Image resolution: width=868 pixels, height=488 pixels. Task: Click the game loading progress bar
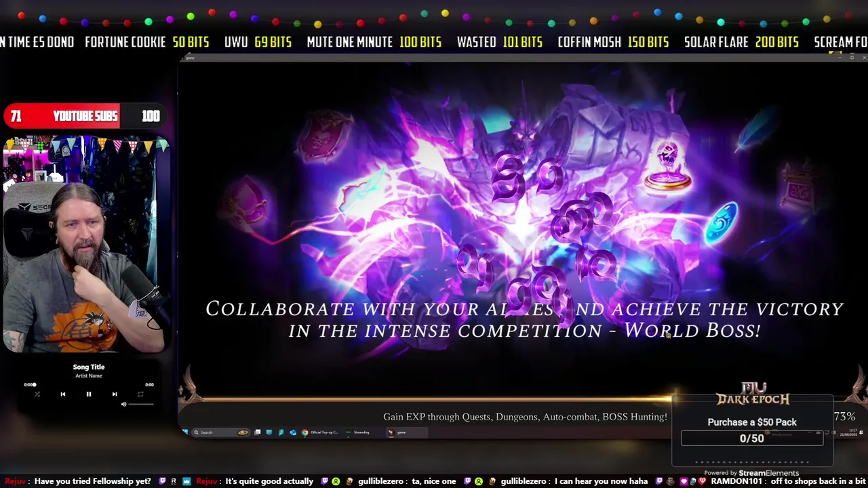coord(522,399)
